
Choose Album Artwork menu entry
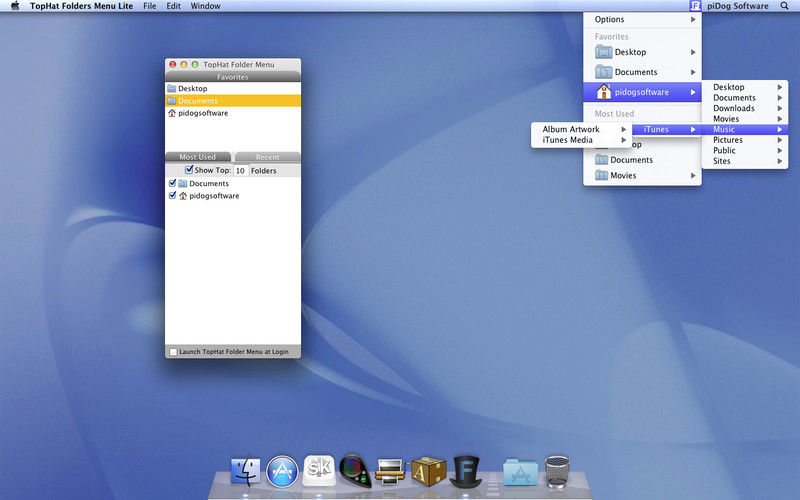[x=582, y=129]
